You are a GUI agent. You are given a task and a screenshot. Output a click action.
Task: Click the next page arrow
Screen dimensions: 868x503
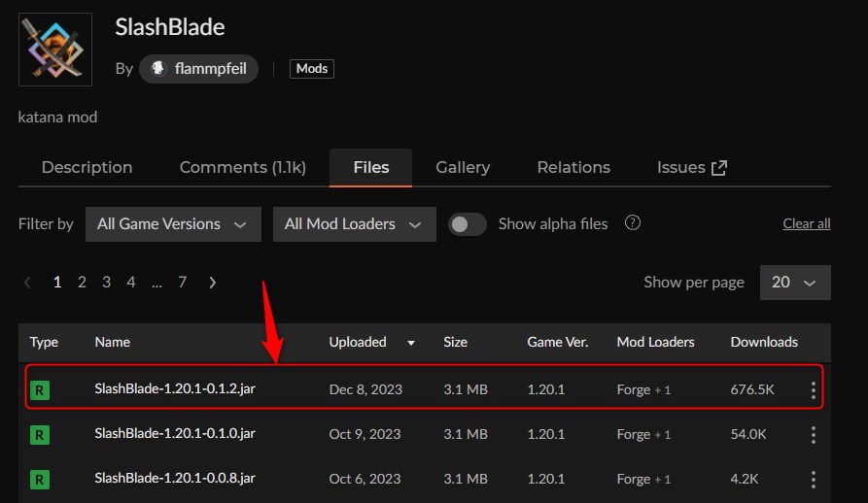[213, 283]
